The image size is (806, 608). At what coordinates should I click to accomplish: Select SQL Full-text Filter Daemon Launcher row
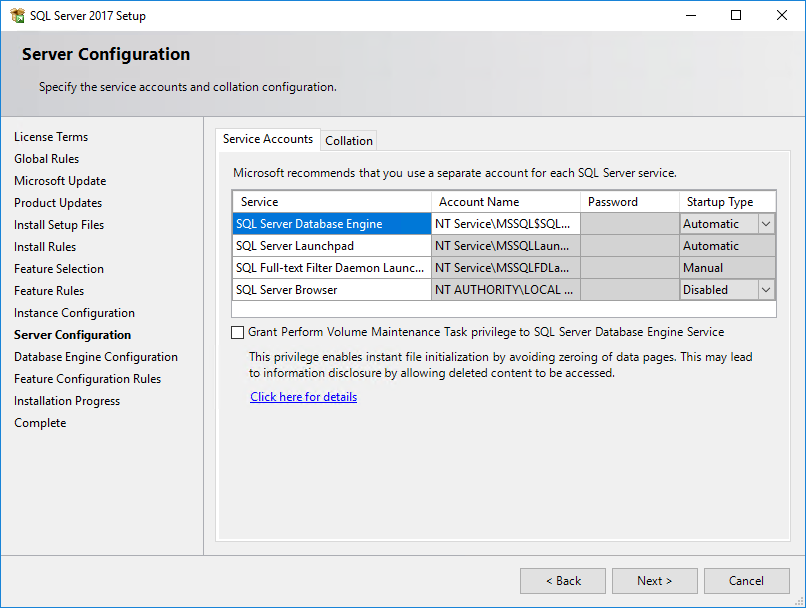332,268
